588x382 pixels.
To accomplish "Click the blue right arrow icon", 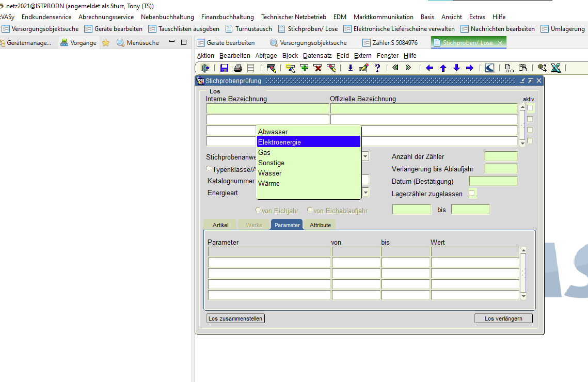I will (469, 68).
